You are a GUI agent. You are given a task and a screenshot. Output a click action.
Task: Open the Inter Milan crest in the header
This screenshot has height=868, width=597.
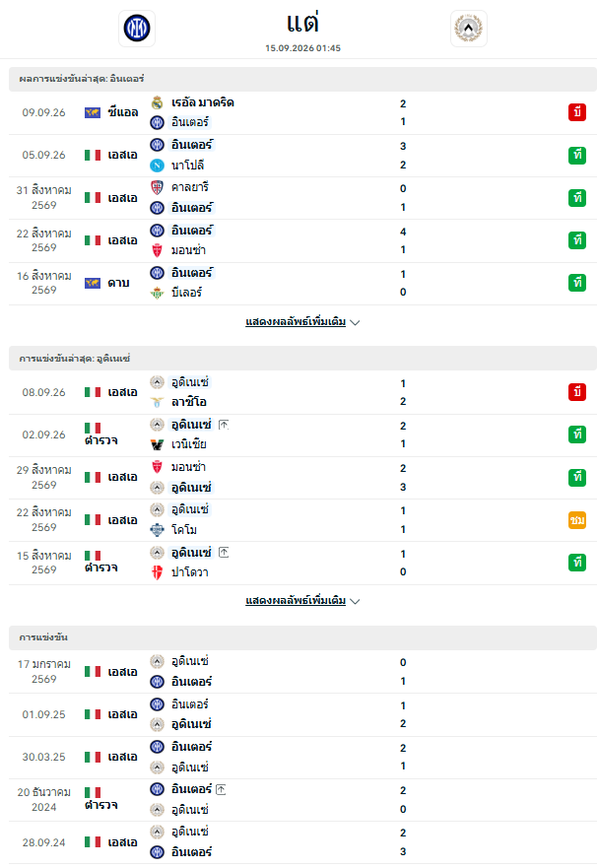click(137, 29)
